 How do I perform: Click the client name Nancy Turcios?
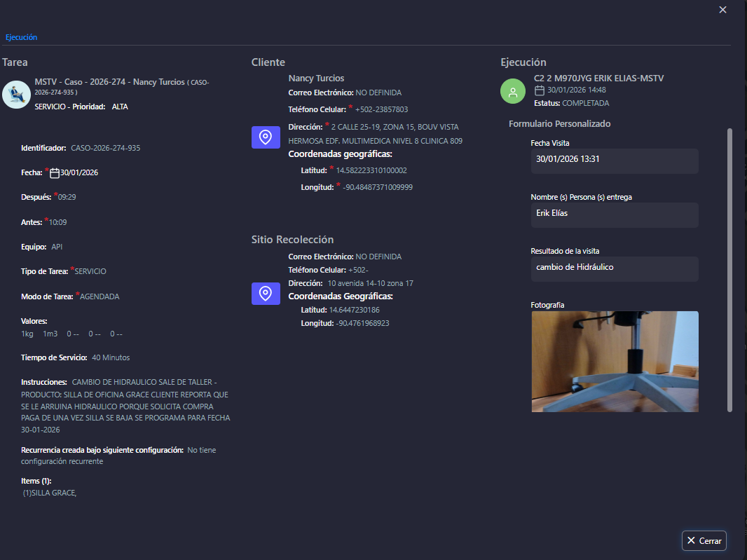(316, 78)
